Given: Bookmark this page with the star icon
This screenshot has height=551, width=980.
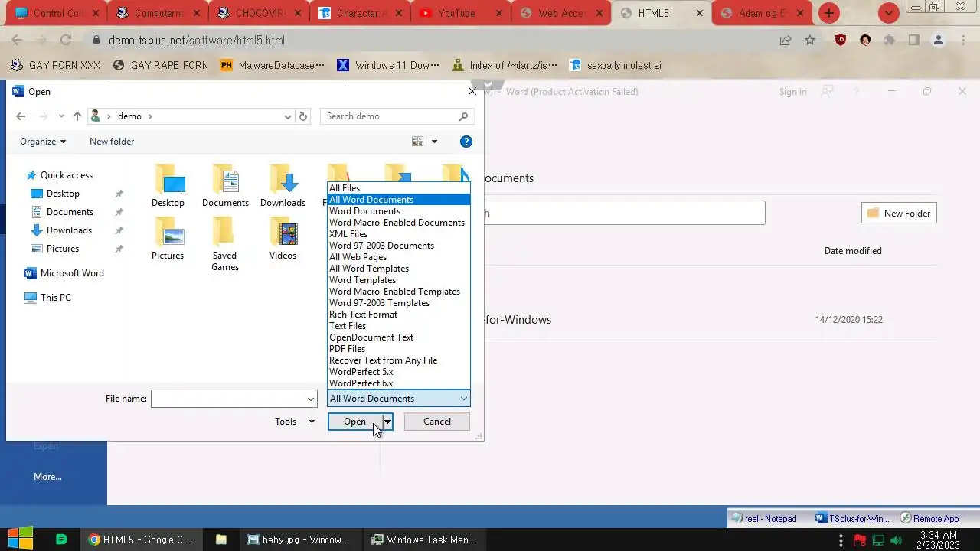Looking at the screenshot, I should [810, 41].
